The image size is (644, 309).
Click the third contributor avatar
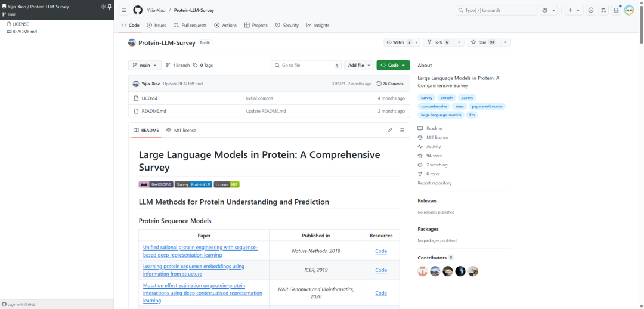[448, 271]
